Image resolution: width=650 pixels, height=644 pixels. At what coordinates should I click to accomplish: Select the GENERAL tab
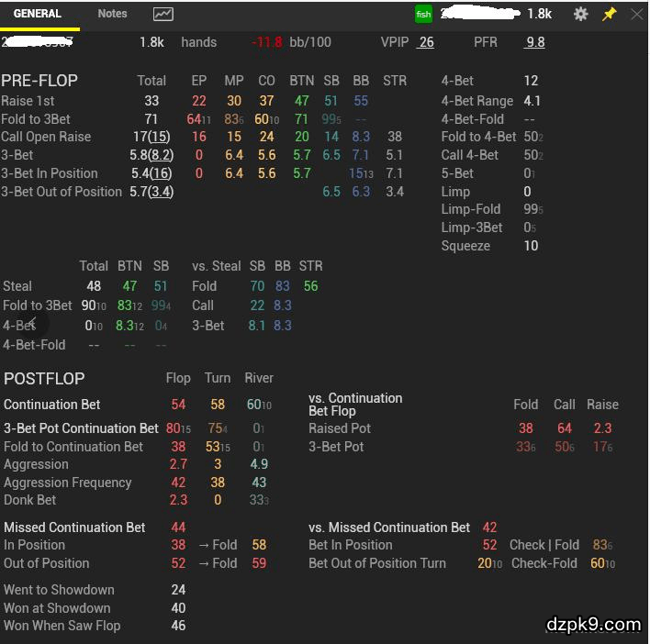tap(38, 14)
